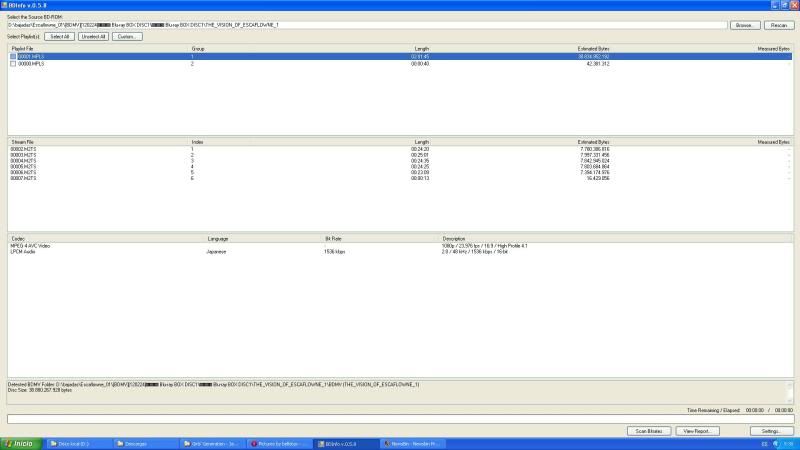Click Select All playlists button
The height and width of the screenshot is (450, 800).
[x=60, y=36]
